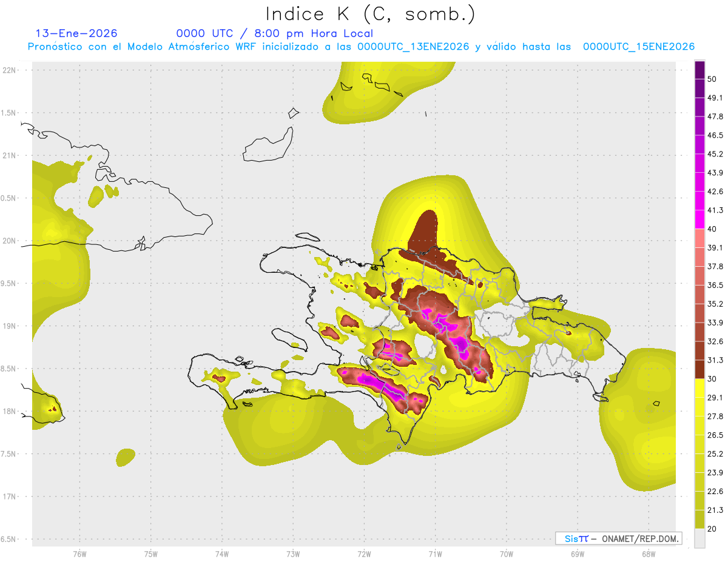Select the '19N' latitude label
Screen dimensions: 728x562
pyautogui.click(x=10, y=326)
